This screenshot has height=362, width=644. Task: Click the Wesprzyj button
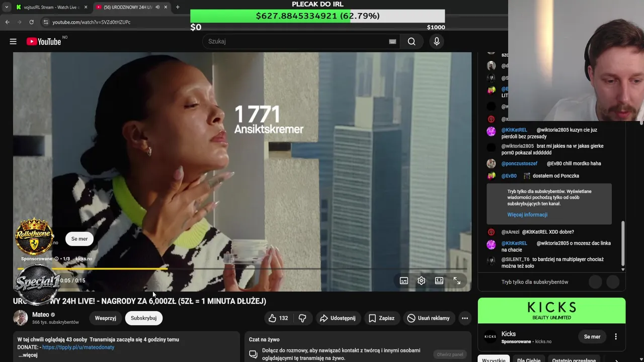[x=105, y=318]
